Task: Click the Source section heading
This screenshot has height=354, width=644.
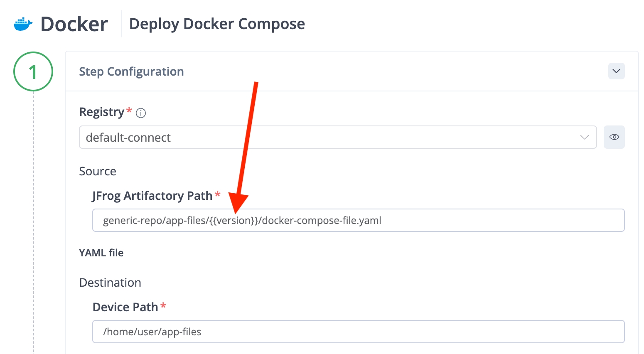Action: [98, 171]
